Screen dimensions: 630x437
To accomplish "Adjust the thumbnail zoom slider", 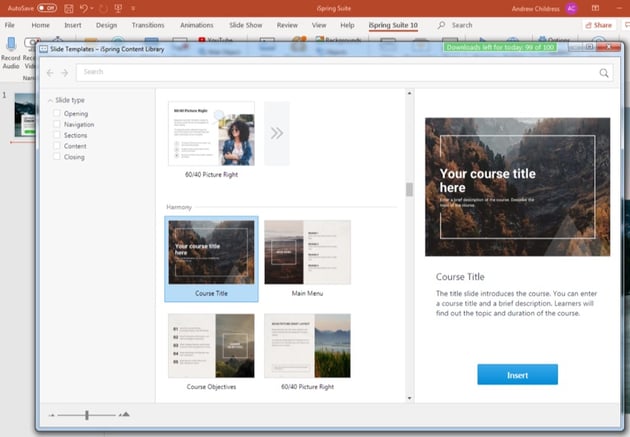I will tap(87, 414).
